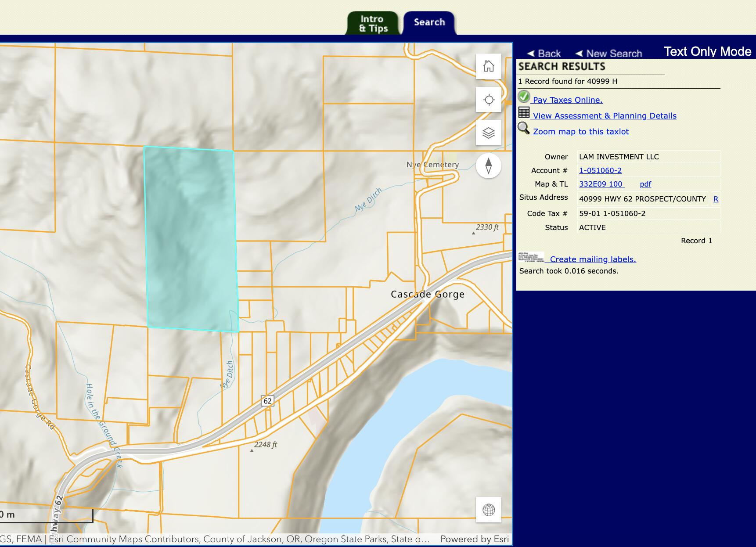Screen dimensions: 756x547
Task: Click the mailing labels icon
Action: [531, 257]
